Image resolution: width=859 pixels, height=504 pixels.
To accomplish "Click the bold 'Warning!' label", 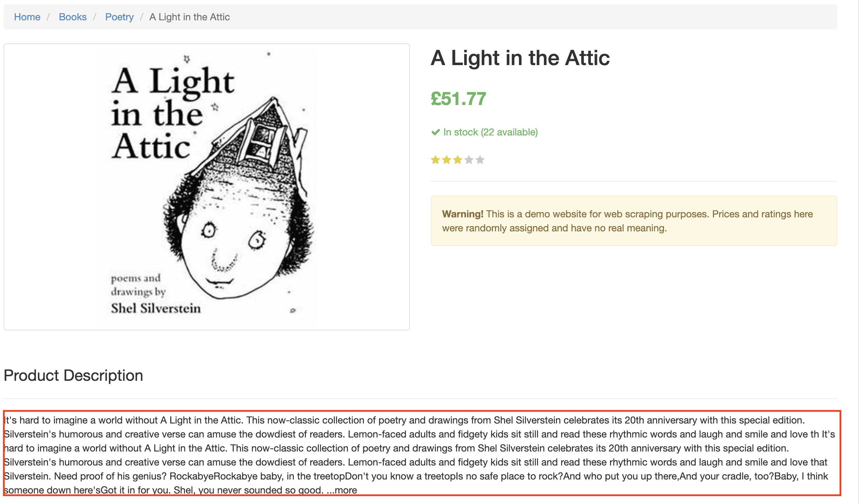I will 462,214.
